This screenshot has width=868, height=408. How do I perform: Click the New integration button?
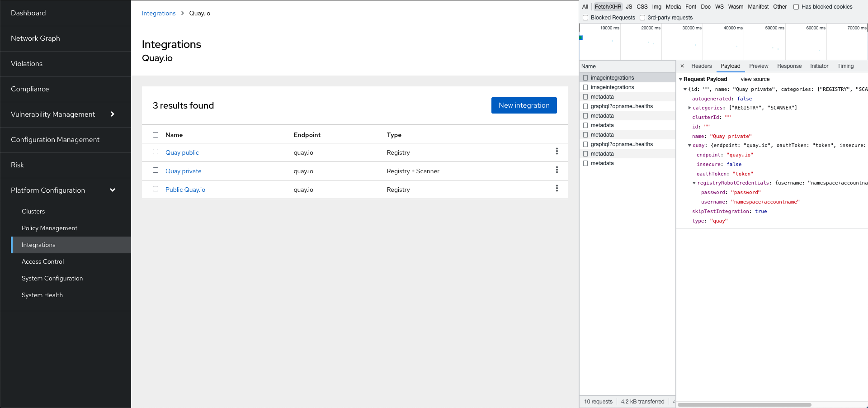pos(524,105)
